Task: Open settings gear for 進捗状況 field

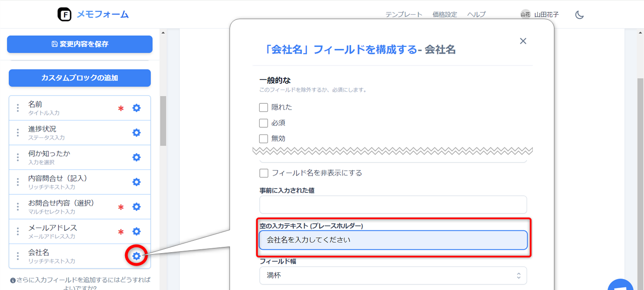Action: (x=137, y=133)
